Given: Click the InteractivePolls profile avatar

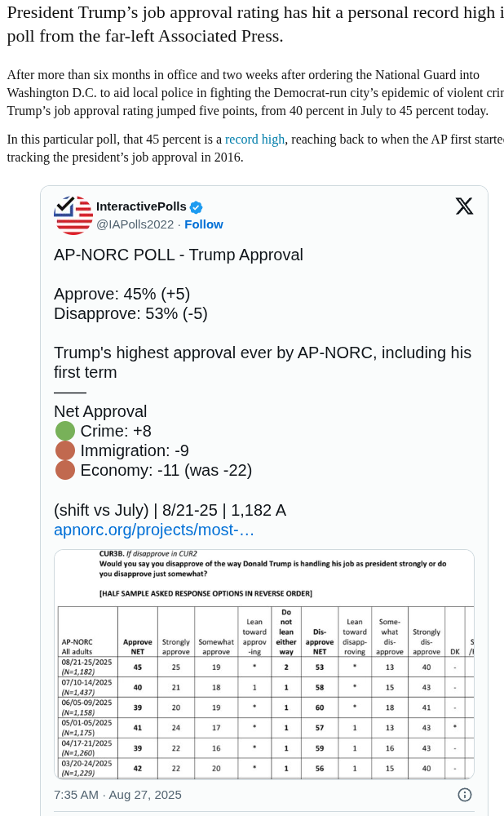Looking at the screenshot, I should (x=73, y=215).
